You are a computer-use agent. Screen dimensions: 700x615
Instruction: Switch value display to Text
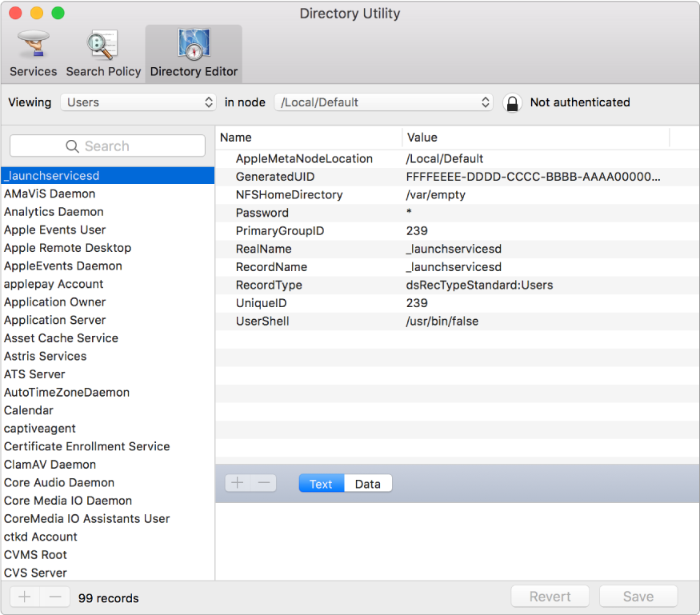click(320, 483)
